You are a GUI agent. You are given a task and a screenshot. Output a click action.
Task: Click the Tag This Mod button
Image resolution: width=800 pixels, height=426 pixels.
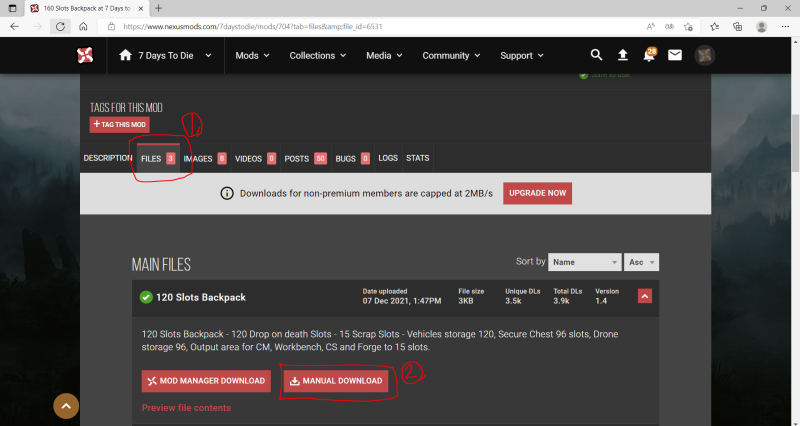pyautogui.click(x=119, y=124)
